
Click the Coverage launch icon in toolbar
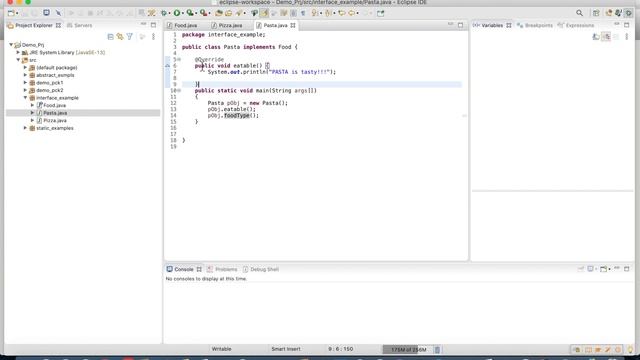(x=190, y=13)
